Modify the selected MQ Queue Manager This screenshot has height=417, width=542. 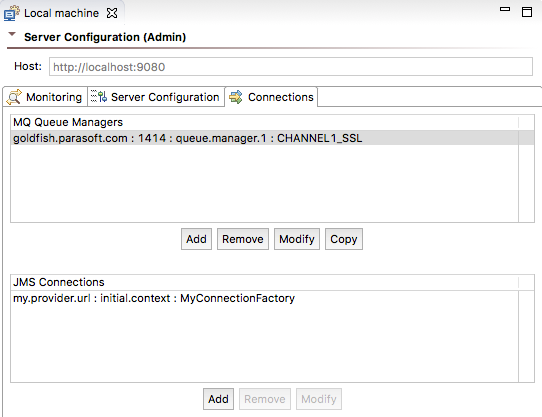[x=297, y=239]
